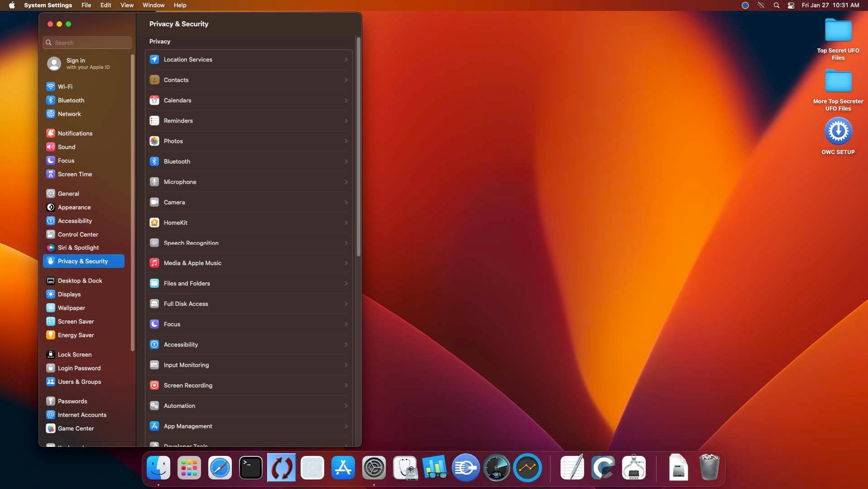Select General in the sidebar
The height and width of the screenshot is (489, 868).
(x=68, y=194)
